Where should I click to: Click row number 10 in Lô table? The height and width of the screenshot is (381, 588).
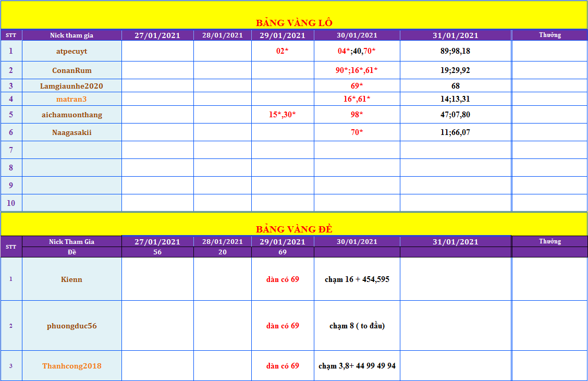click(x=11, y=203)
